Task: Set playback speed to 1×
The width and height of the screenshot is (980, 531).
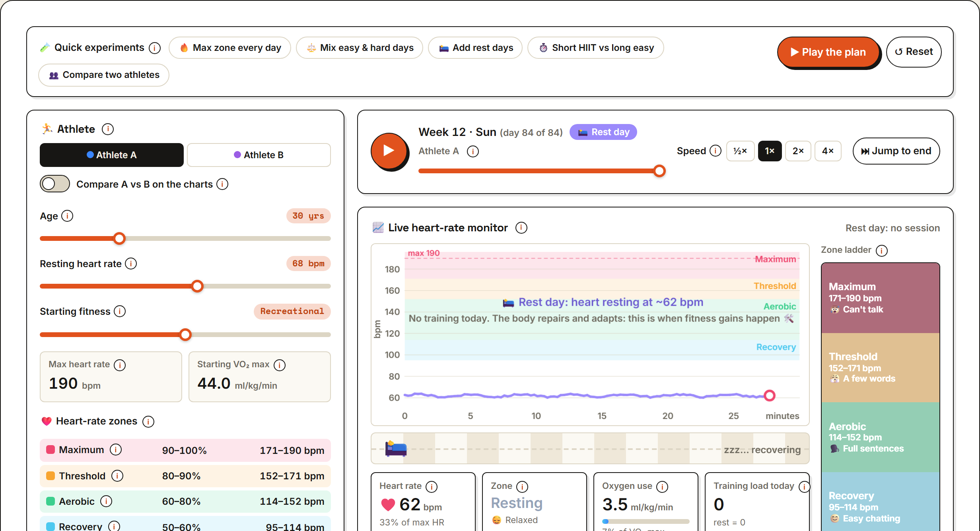Action: click(x=770, y=151)
